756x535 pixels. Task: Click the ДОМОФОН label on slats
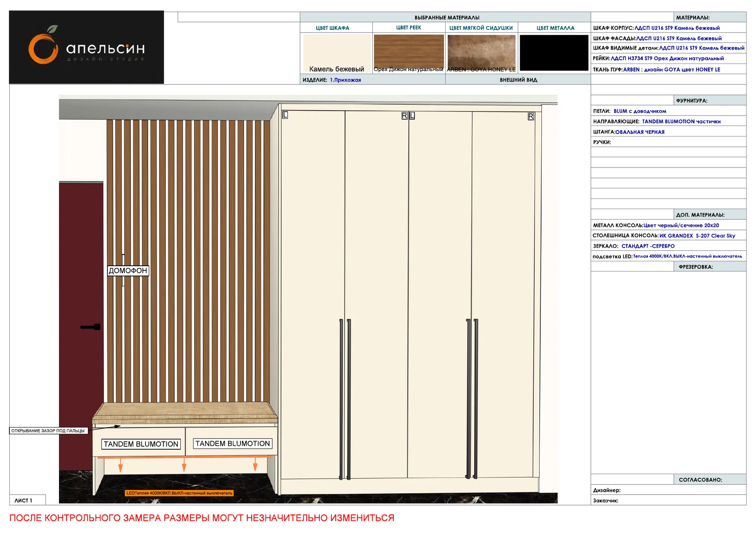point(128,271)
